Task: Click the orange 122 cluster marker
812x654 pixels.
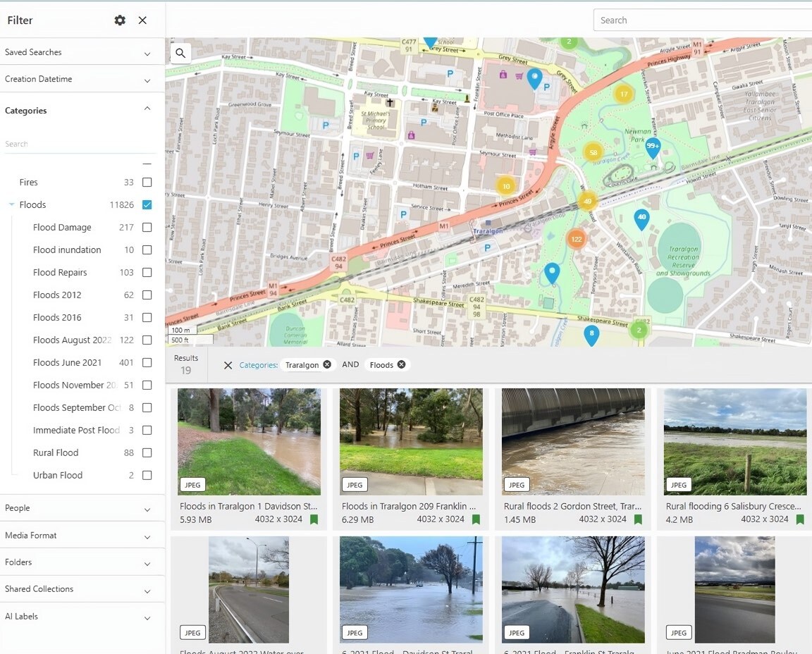Action: click(576, 239)
